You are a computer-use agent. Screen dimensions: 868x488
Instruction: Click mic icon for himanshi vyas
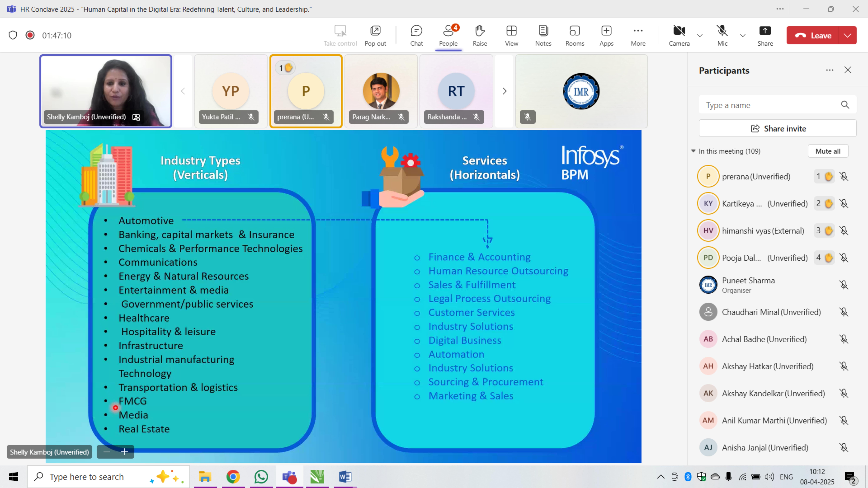[x=844, y=231]
